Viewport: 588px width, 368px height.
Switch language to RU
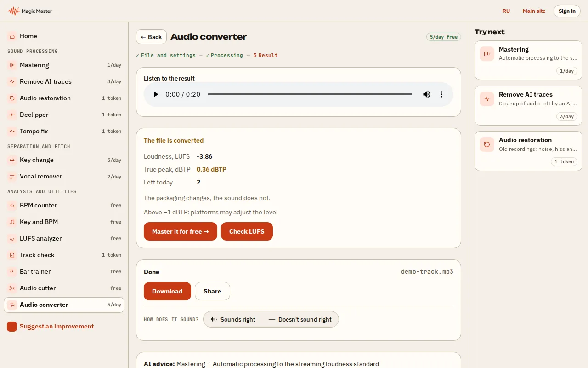[506, 11]
